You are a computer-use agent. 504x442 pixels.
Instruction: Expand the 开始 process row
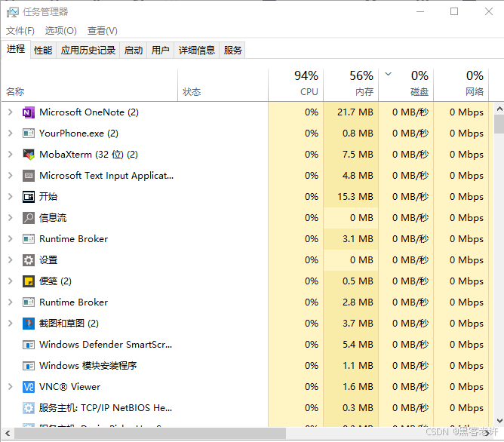tap(11, 197)
